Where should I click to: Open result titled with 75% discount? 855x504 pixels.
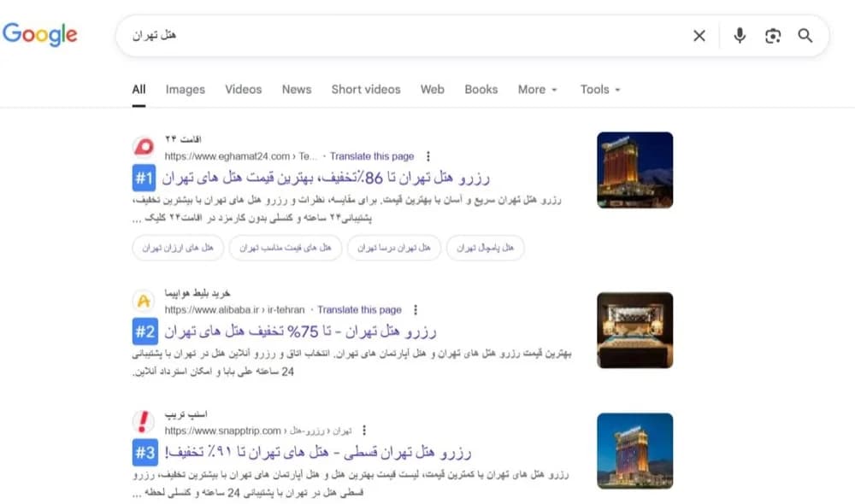tap(300, 331)
